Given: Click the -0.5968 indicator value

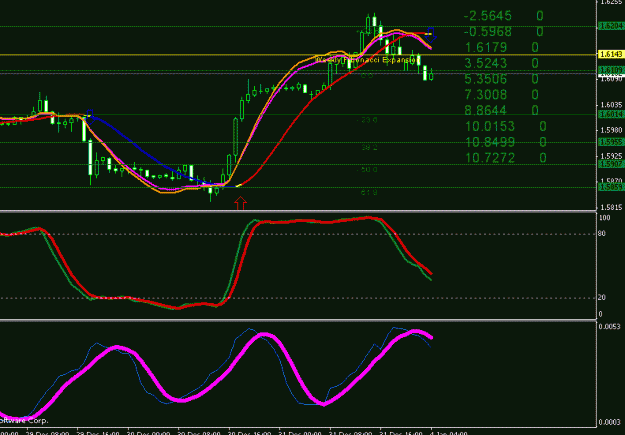Looking at the screenshot, I should click(487, 31).
